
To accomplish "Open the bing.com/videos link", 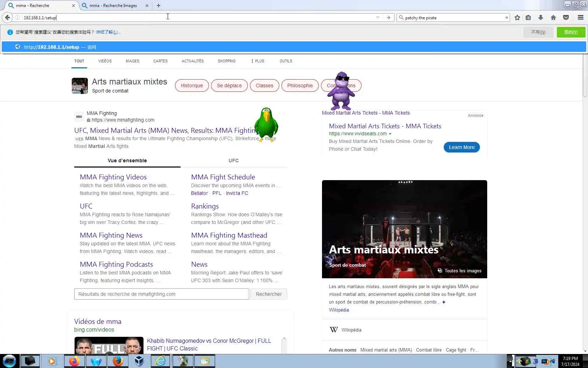I will tap(94, 329).
